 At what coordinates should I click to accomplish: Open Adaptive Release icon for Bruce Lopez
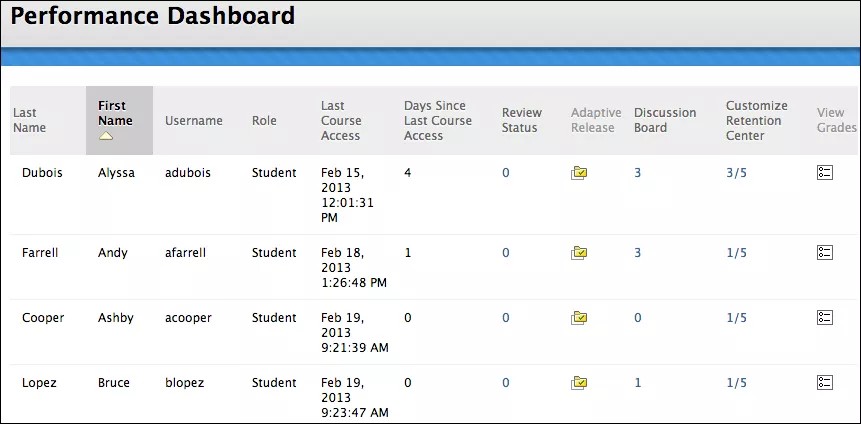(579, 383)
